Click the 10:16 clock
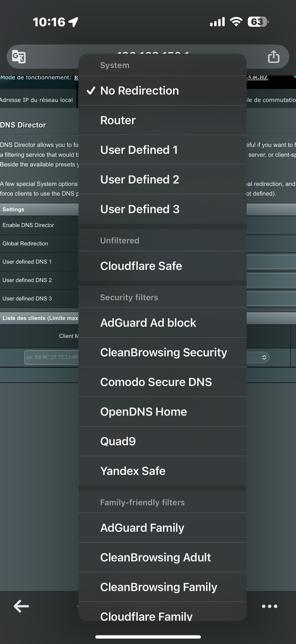This screenshot has width=296, height=644. click(49, 22)
